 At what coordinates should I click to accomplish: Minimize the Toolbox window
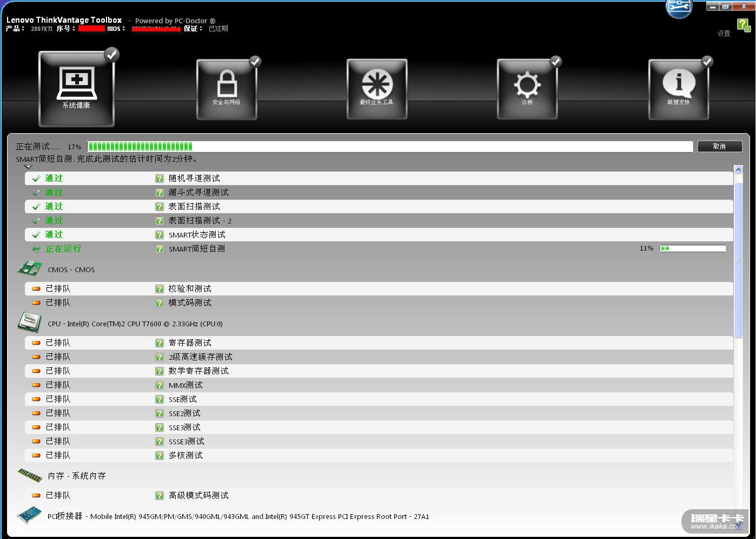713,6
